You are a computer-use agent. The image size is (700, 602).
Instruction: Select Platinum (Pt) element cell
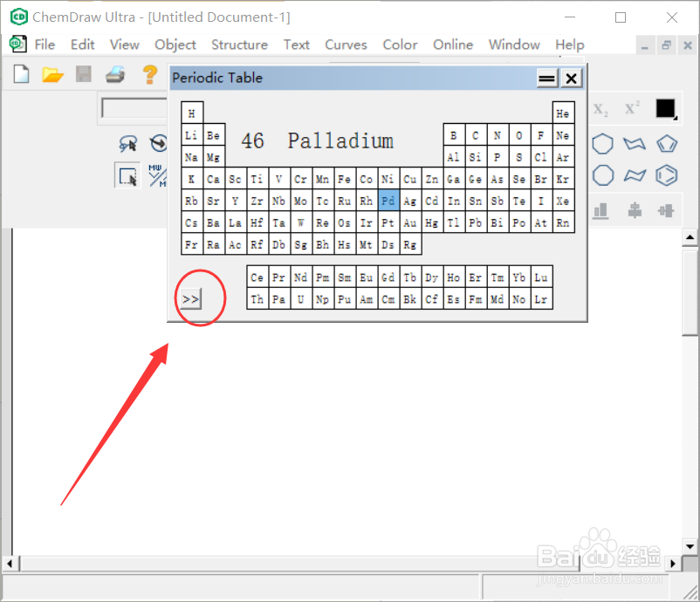(388, 222)
